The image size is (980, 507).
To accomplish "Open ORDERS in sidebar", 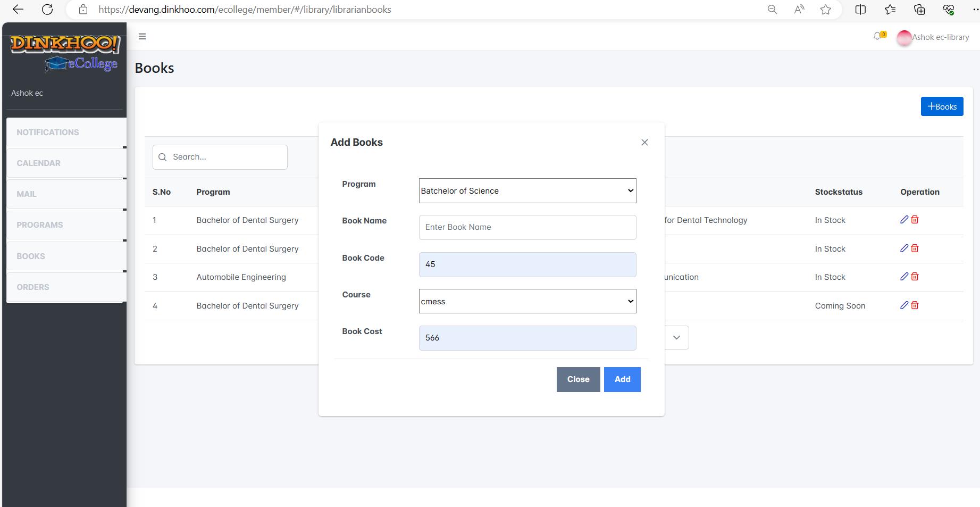I will point(66,287).
